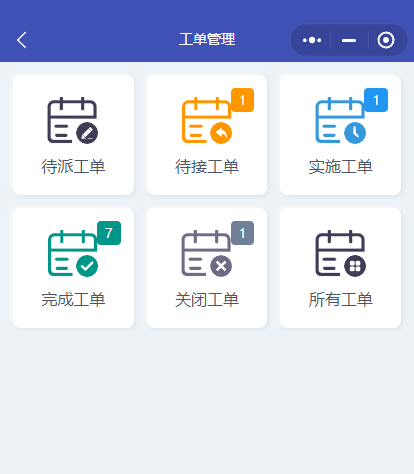Click the blue badge showing 1
The image size is (414, 474).
(x=376, y=100)
